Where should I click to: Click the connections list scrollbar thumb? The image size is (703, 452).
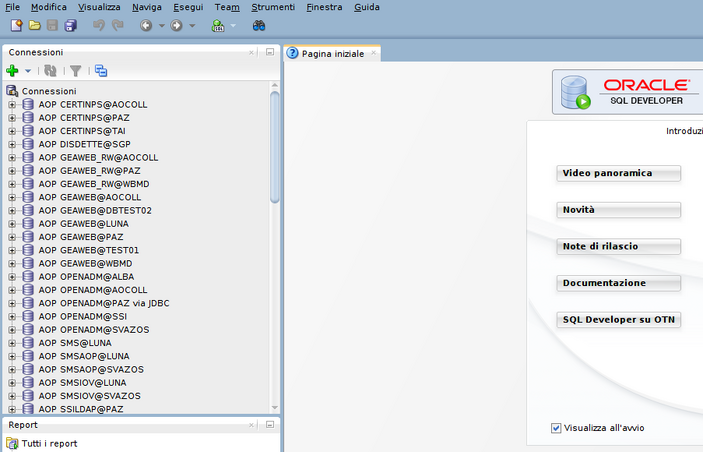[x=275, y=148]
